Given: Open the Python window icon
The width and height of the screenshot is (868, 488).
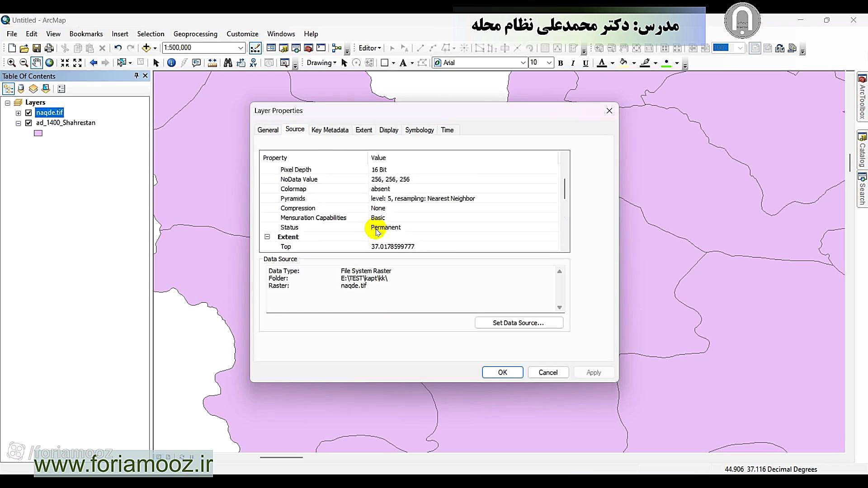Looking at the screenshot, I should (321, 48).
